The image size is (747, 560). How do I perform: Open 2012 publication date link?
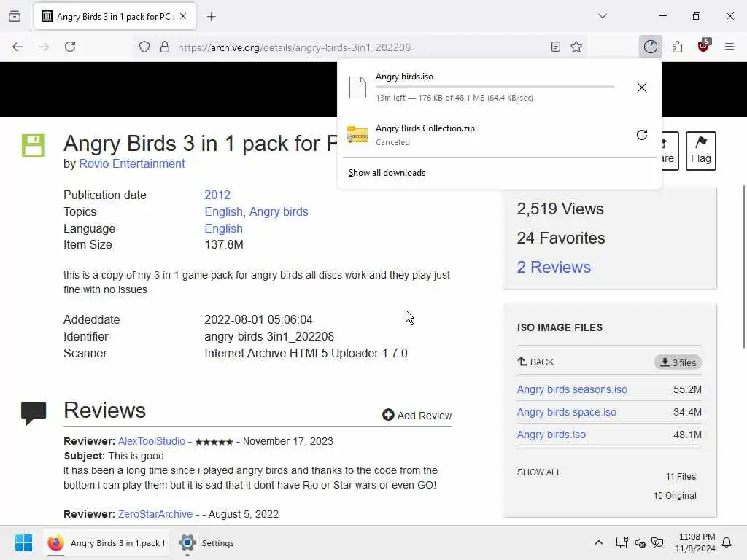tap(217, 195)
